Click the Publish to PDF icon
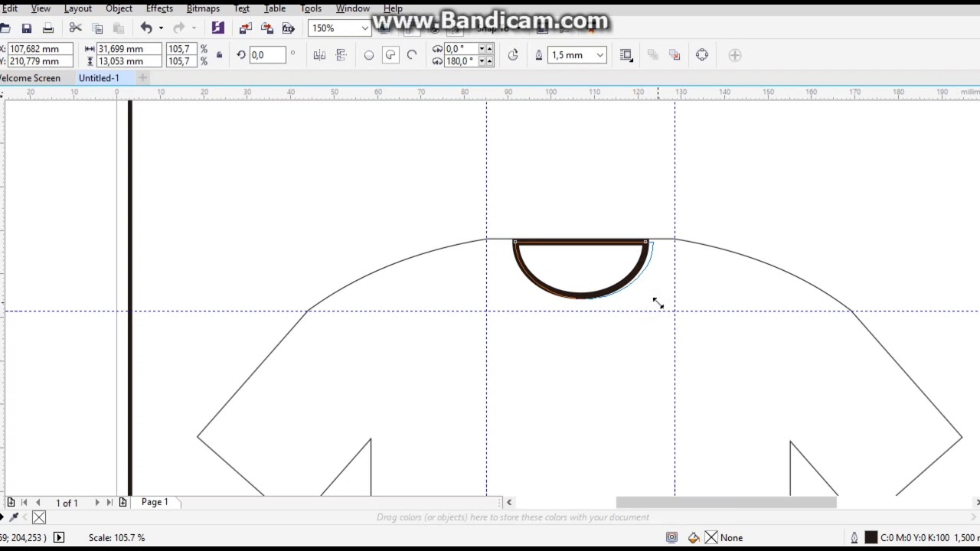This screenshot has height=551, width=980. coord(288,28)
